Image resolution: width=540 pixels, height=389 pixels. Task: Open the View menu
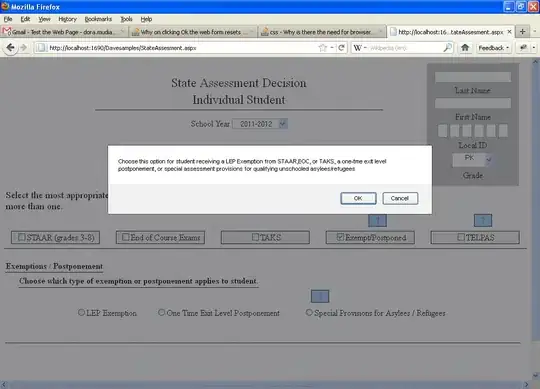(x=44, y=19)
